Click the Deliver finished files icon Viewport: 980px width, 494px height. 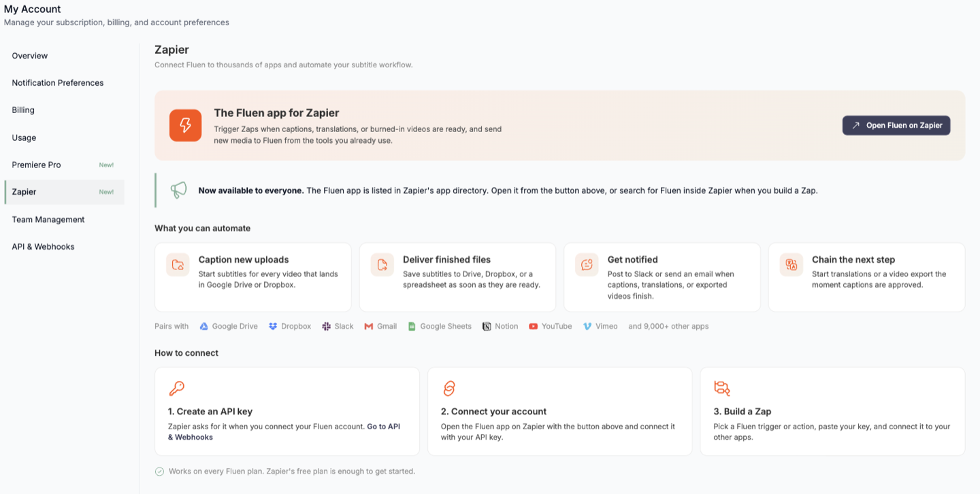click(x=382, y=265)
